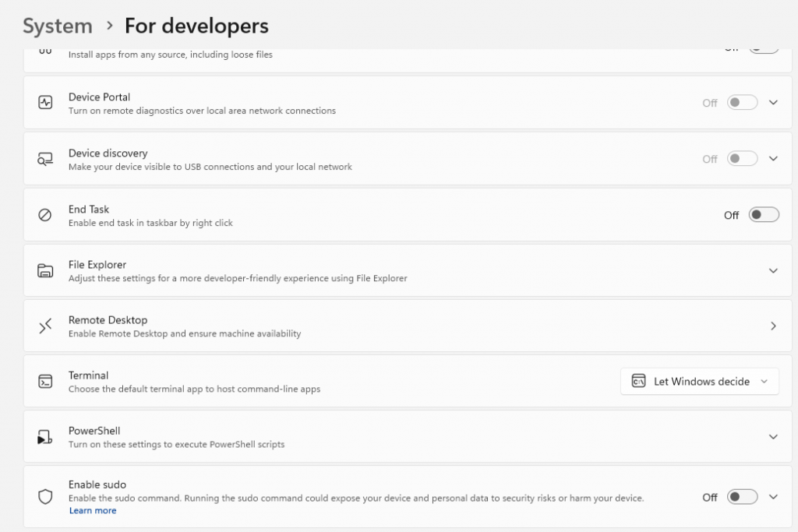Expand the File Explorer settings section

tap(773, 271)
